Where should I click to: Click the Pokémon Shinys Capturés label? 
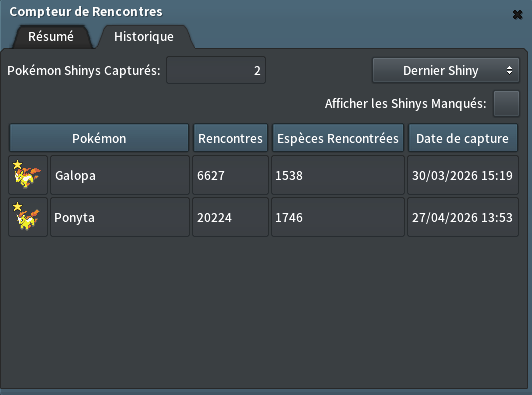[x=83, y=71]
